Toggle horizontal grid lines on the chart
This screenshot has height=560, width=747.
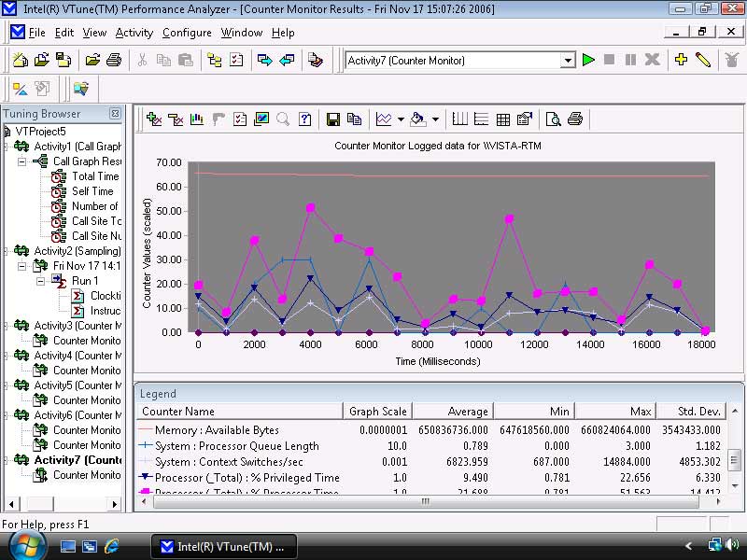(481, 119)
